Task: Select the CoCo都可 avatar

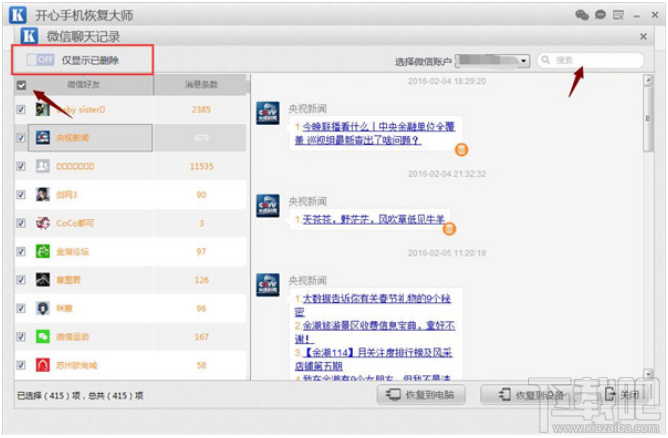Action: pyautogui.click(x=43, y=223)
